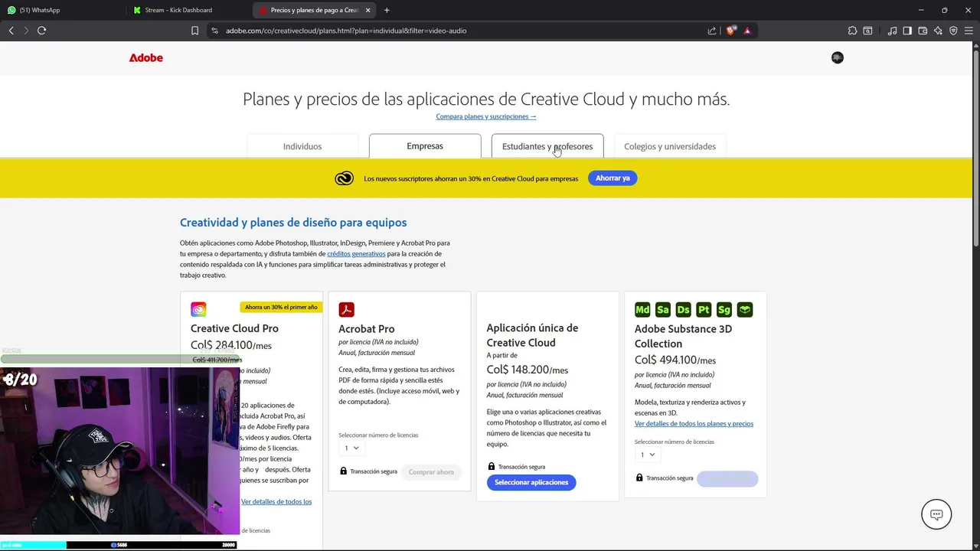
Task: Select the Empresas plan tab
Action: click(425, 145)
